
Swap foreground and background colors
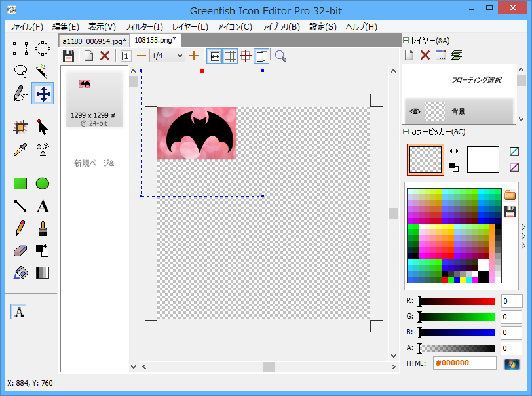(454, 151)
